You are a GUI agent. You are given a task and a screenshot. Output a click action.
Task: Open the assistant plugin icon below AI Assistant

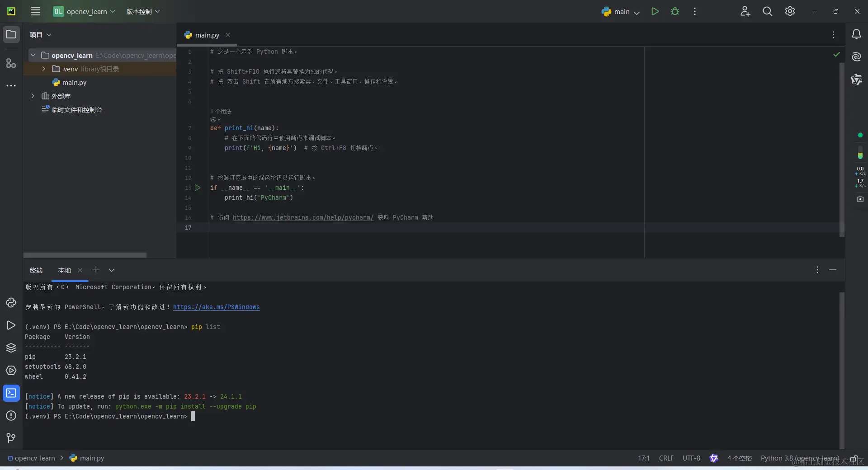coord(856,80)
